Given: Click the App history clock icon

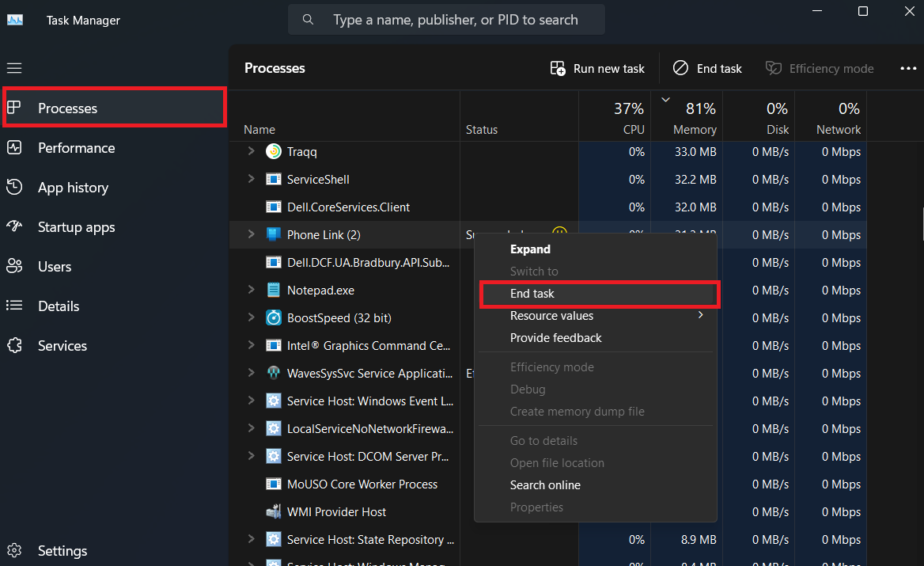Looking at the screenshot, I should 14,187.
